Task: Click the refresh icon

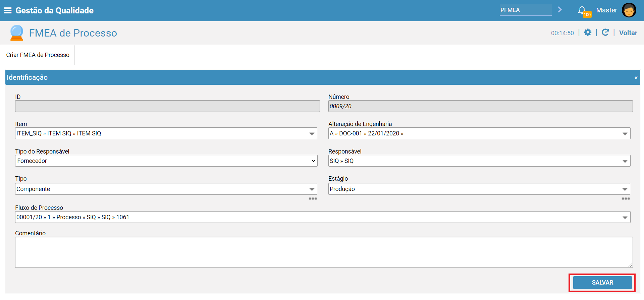Action: (x=605, y=32)
